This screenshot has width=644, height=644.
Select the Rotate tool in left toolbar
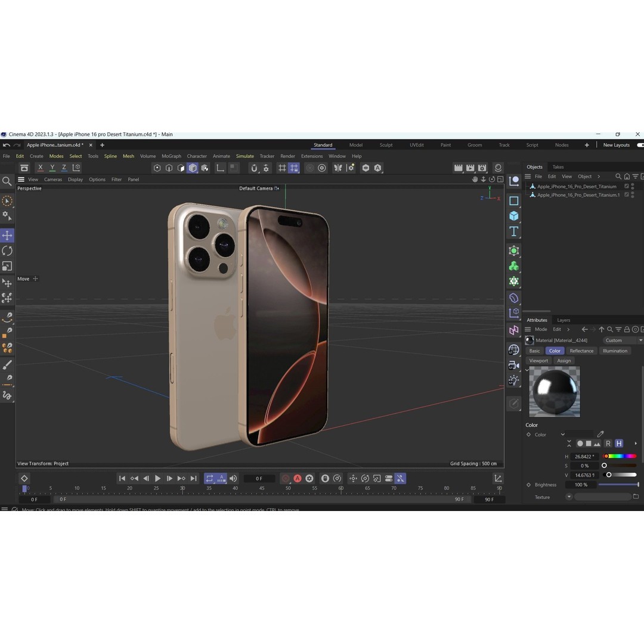[x=7, y=250]
